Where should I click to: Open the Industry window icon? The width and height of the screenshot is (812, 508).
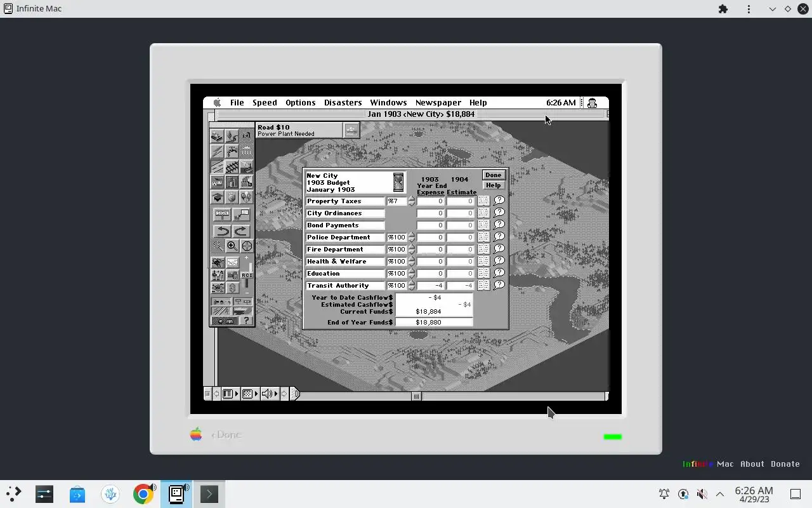click(x=233, y=274)
